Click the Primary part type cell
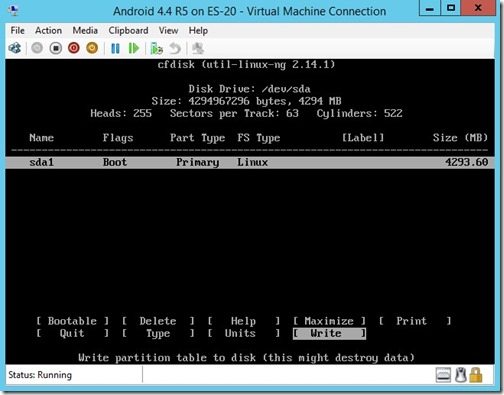The height and width of the screenshot is (395, 504). [x=197, y=162]
